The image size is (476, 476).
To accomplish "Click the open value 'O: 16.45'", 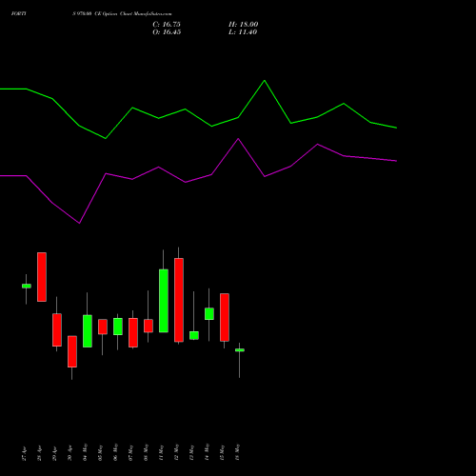I will coord(167,32).
